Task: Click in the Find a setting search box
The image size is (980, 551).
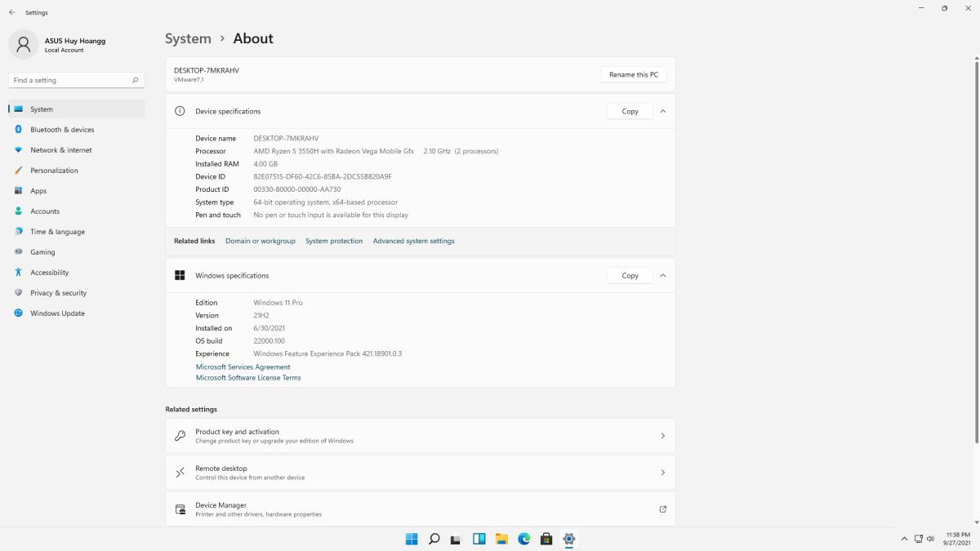Action: (x=77, y=80)
